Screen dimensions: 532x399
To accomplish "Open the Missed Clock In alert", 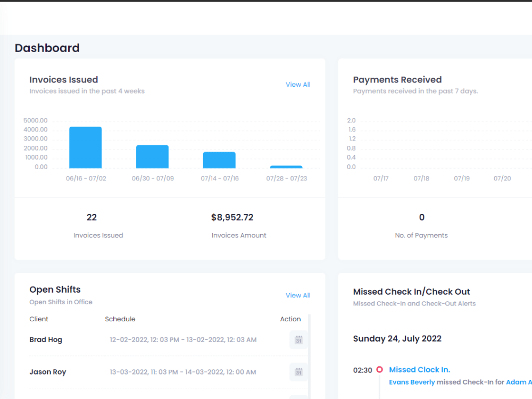I will pos(419,369).
